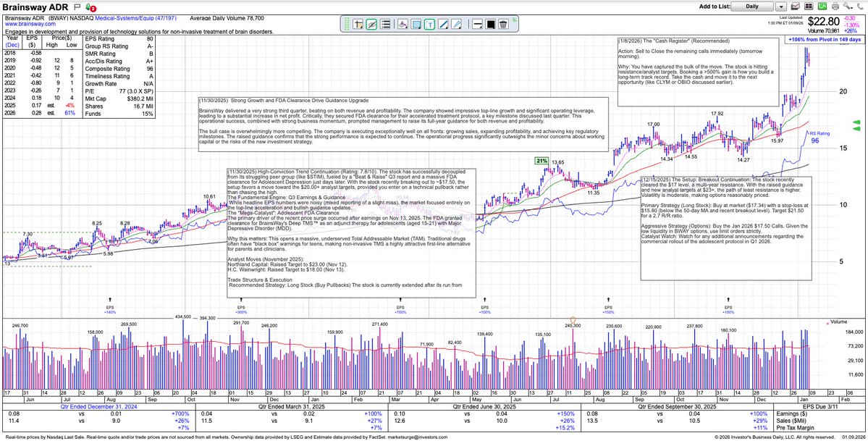Image resolution: width=868 pixels, height=441 pixels.
Task: Click the Funds 15% row
Action: tap(119, 114)
